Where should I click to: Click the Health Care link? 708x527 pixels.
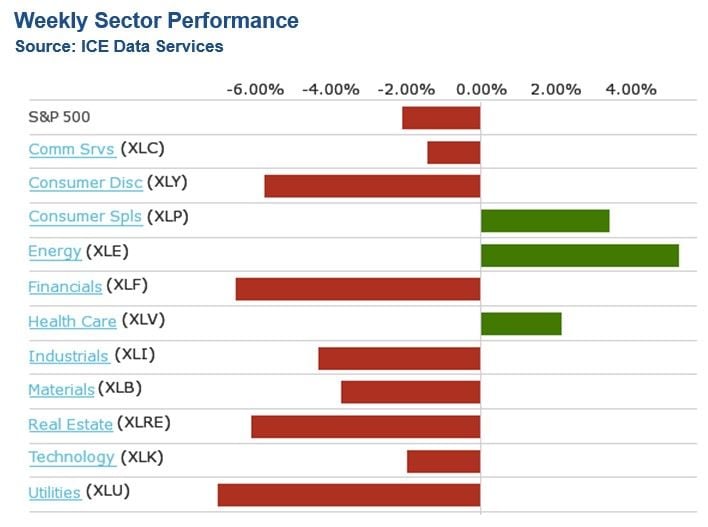click(x=72, y=322)
